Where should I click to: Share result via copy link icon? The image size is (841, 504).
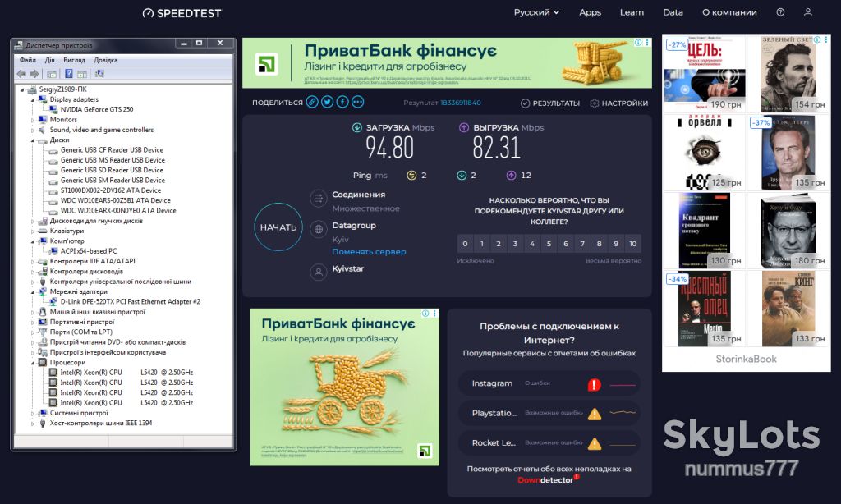[312, 102]
